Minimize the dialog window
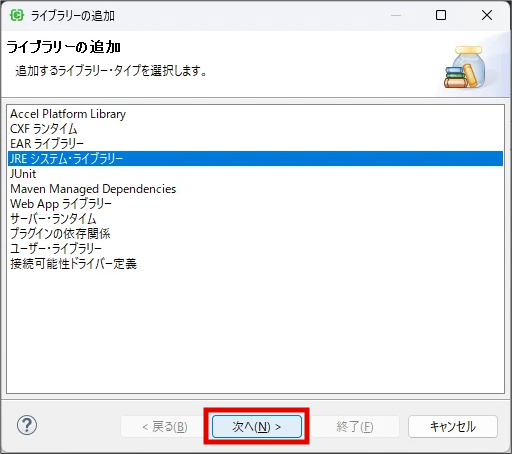The width and height of the screenshot is (512, 454). tap(396, 15)
